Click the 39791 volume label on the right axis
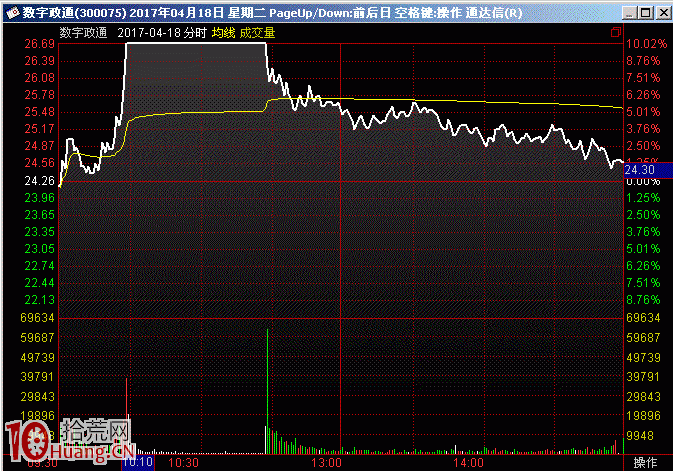This screenshot has height=471, width=673. [643, 377]
